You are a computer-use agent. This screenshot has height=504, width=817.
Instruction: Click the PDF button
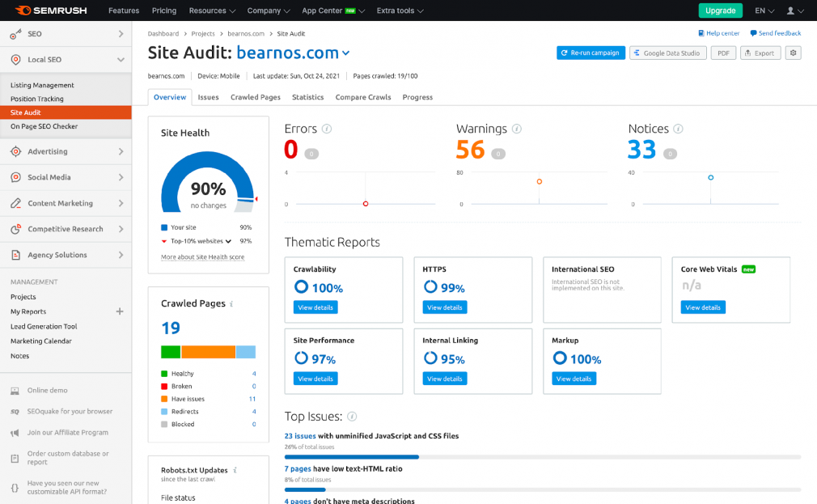pos(723,53)
